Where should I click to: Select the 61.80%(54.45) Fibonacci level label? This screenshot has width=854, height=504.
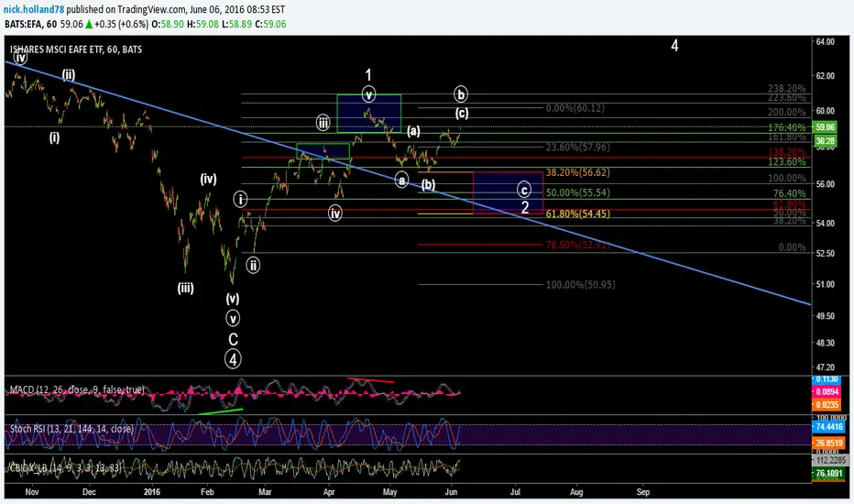tap(578, 214)
